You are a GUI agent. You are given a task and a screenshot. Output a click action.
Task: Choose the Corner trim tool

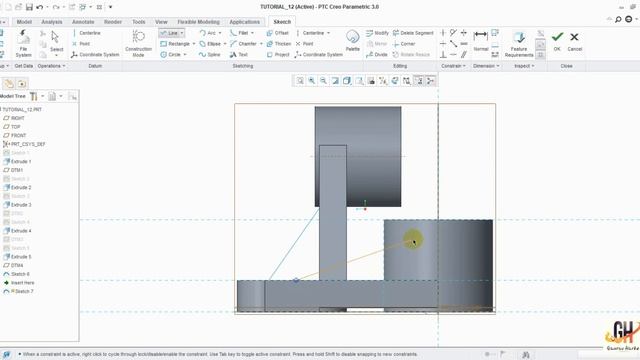(404, 44)
